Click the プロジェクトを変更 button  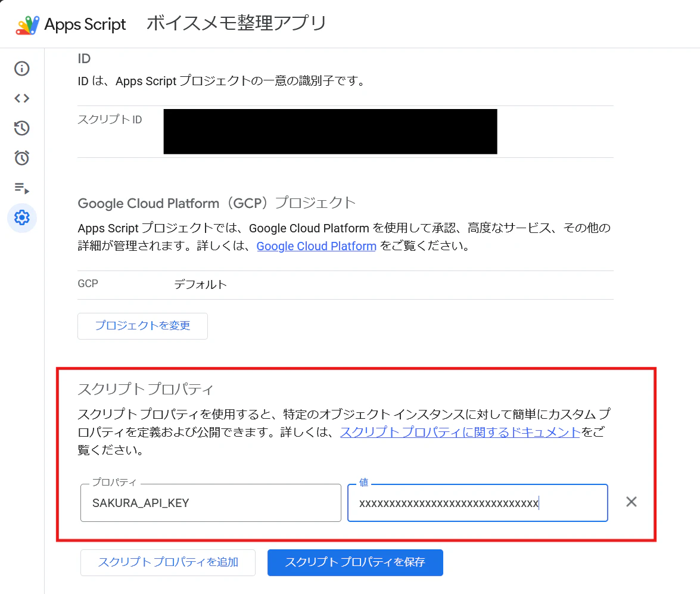142,325
